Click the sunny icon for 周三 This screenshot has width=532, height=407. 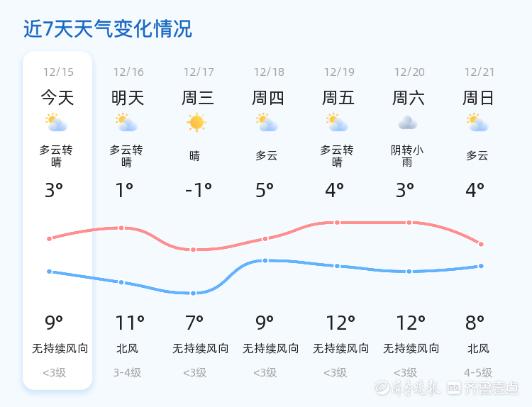196,123
